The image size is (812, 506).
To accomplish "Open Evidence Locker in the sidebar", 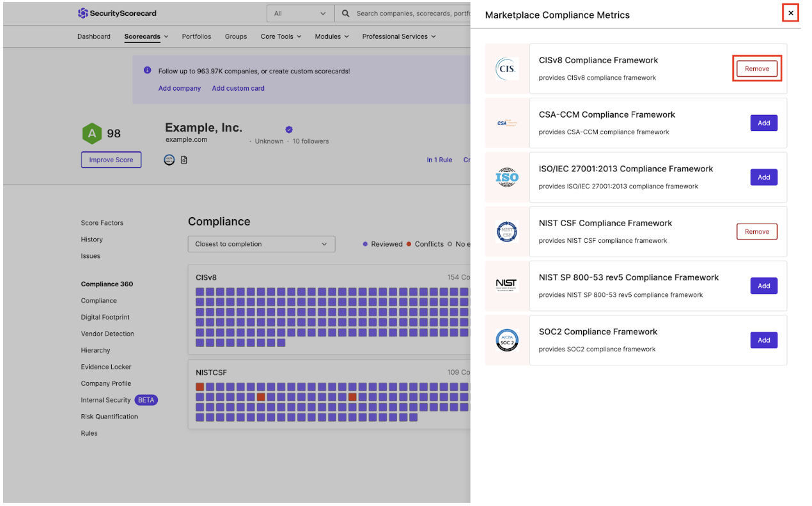I will (x=106, y=367).
